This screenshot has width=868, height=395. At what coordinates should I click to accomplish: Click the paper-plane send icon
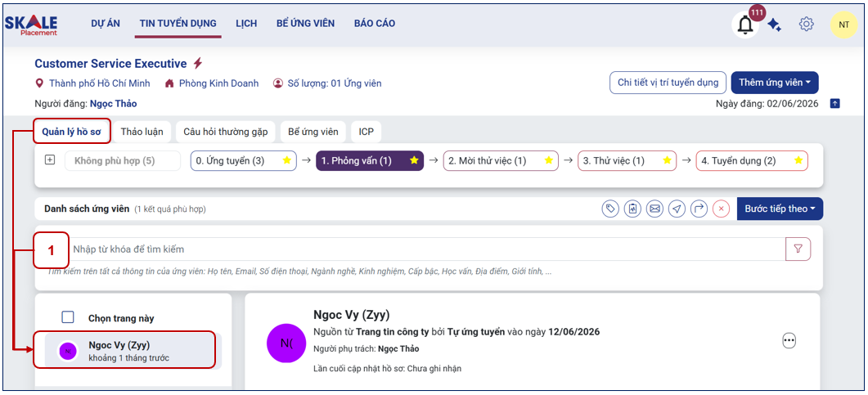pos(677,209)
